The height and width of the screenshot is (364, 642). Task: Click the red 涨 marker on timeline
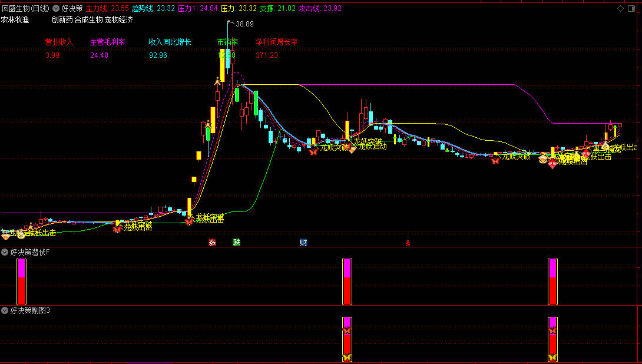point(212,243)
